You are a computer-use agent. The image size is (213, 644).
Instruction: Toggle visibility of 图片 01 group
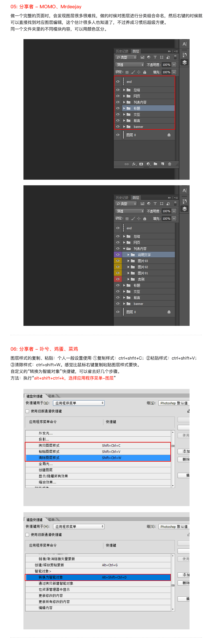(x=118, y=273)
